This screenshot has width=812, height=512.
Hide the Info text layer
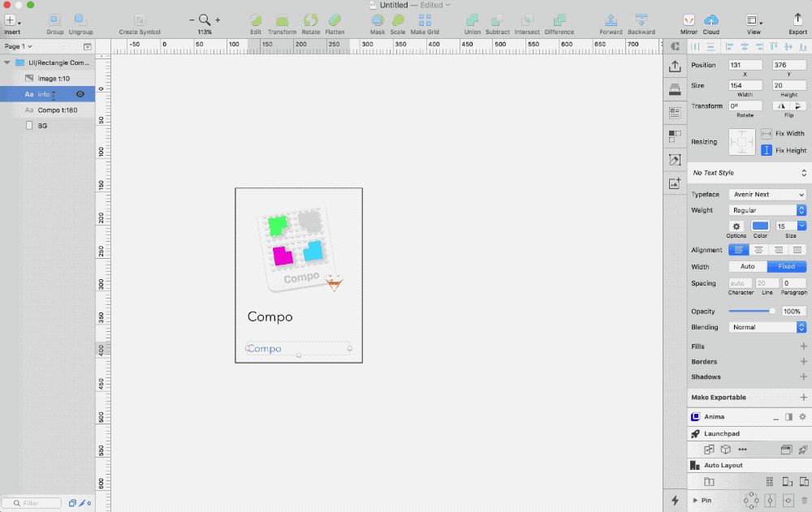pos(79,93)
